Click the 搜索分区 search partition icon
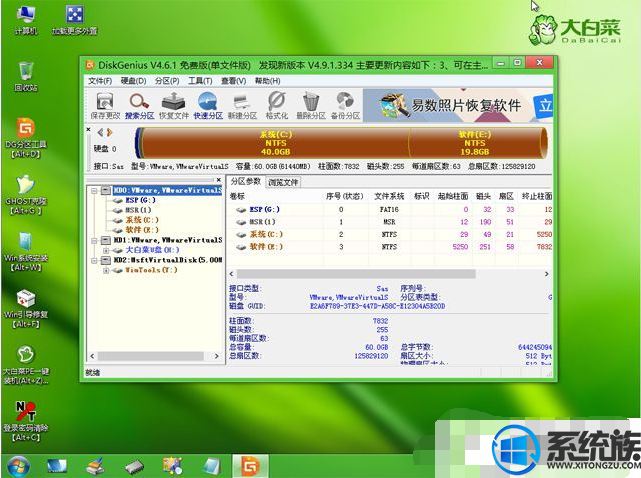 point(139,105)
